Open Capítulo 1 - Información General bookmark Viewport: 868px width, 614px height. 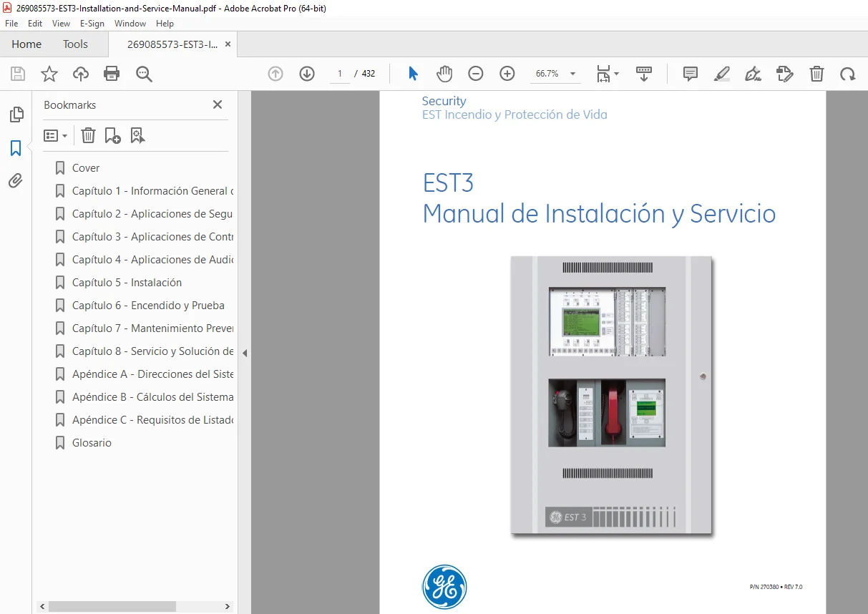152,191
